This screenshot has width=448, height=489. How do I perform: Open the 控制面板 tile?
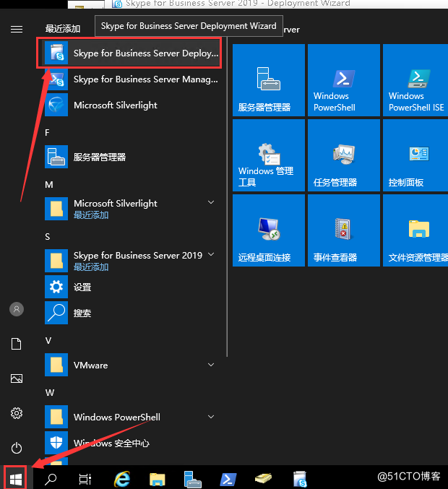pos(415,155)
